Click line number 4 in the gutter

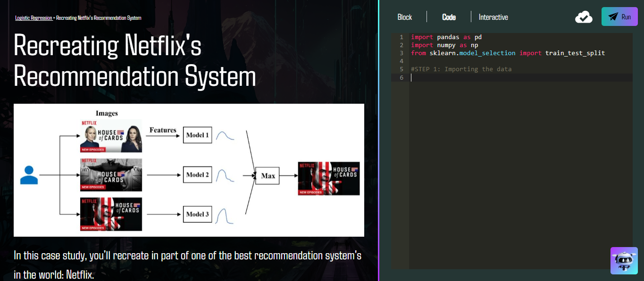(401, 61)
